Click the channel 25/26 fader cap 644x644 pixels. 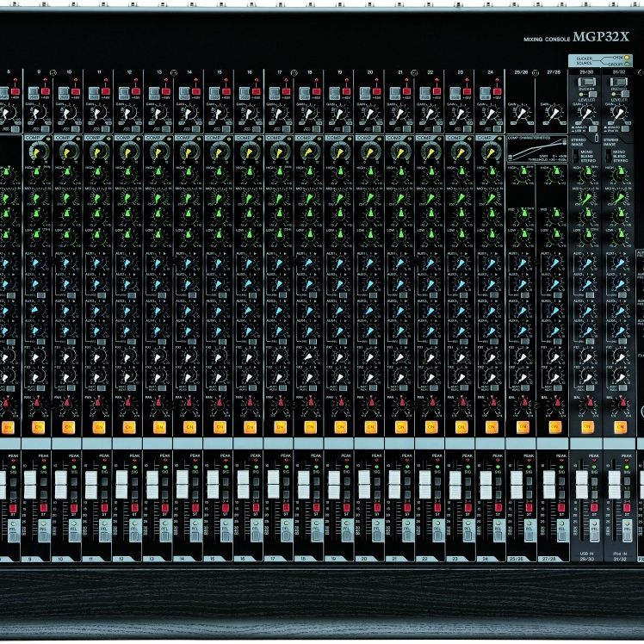[x=517, y=485]
